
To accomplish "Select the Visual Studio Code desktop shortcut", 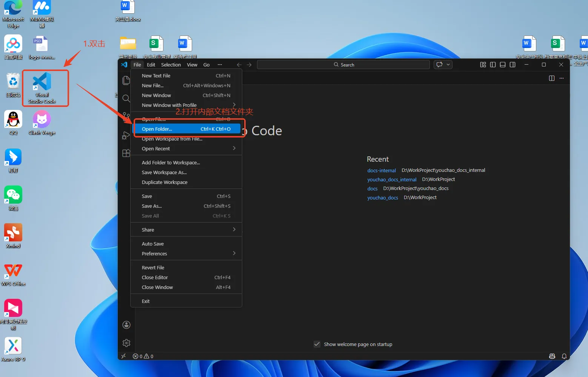I will pos(42,88).
